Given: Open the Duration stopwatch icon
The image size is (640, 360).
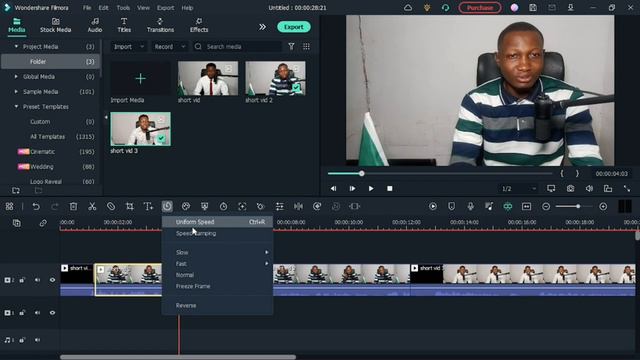Looking at the screenshot, I should click(x=223, y=207).
